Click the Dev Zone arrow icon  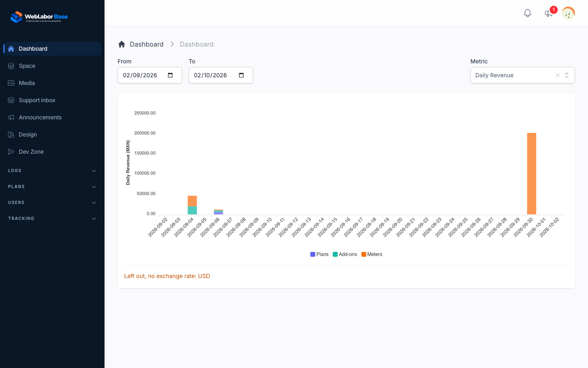pyautogui.click(x=11, y=152)
